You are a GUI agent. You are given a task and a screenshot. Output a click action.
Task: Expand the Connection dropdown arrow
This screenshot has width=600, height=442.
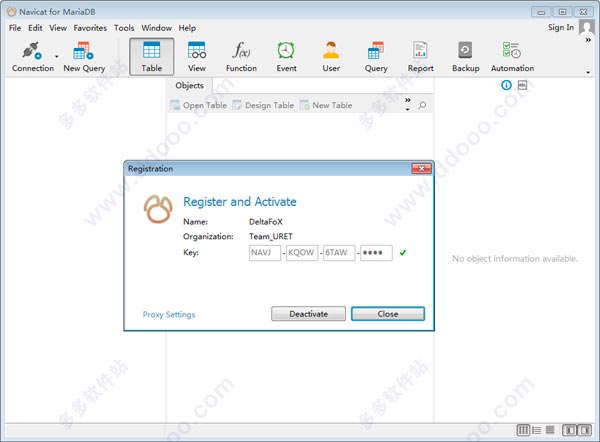57,56
